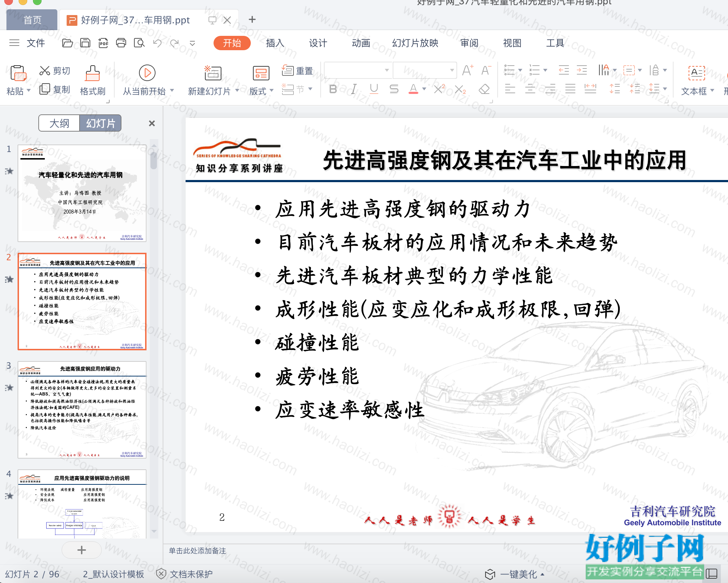Toggle Strikethrough formatting
Image resolution: width=728 pixels, height=583 pixels.
pyautogui.click(x=394, y=89)
